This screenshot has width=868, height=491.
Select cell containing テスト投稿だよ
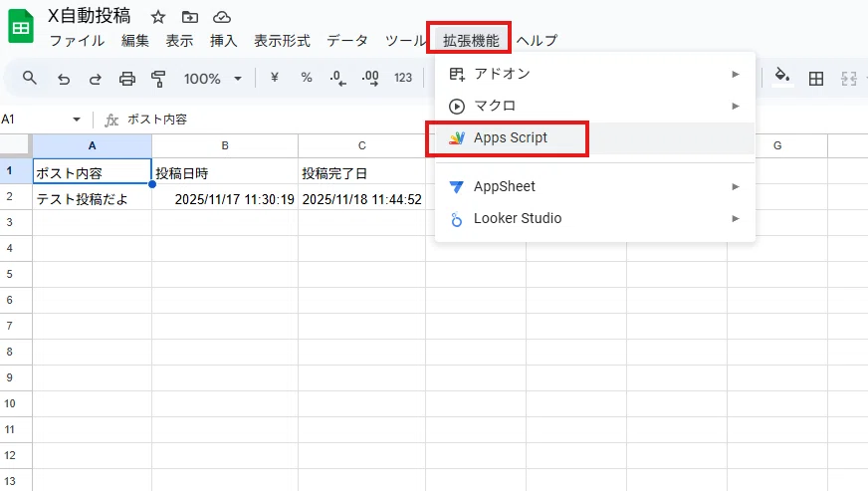click(x=92, y=199)
